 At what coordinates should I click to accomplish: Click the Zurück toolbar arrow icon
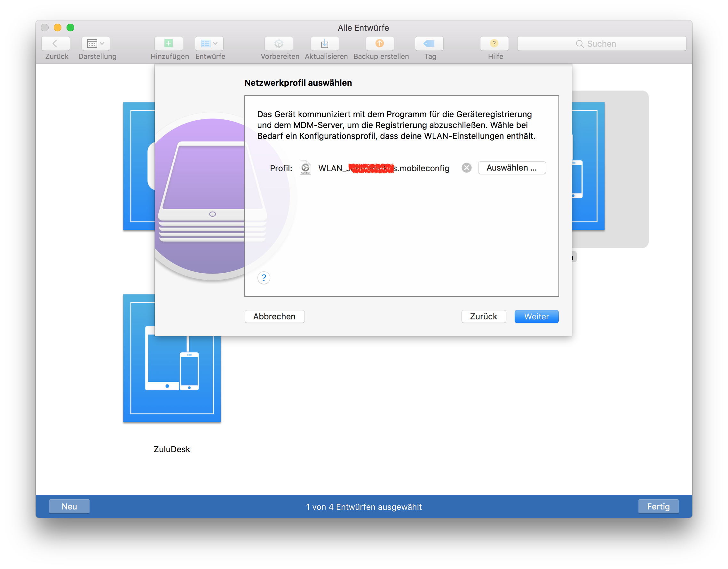55,44
